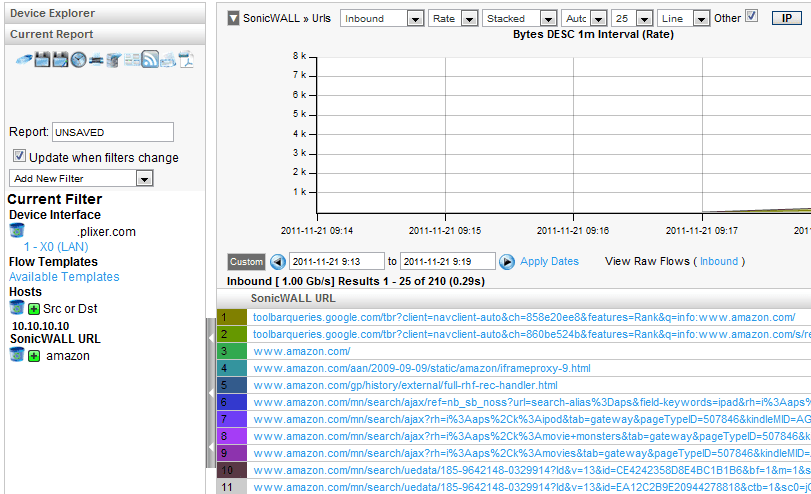
Task: Click the IP button
Action: [787, 18]
